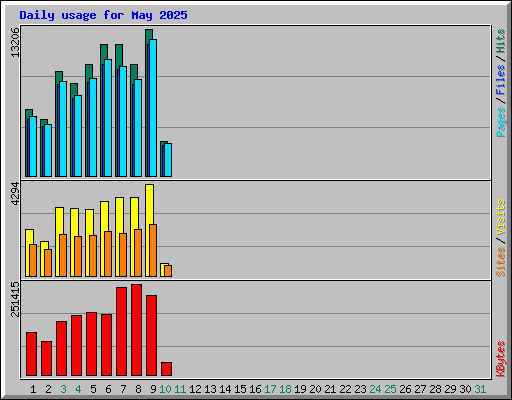The width and height of the screenshot is (512, 400).
Task: Click the "Files" legend label
Action: coord(501,80)
